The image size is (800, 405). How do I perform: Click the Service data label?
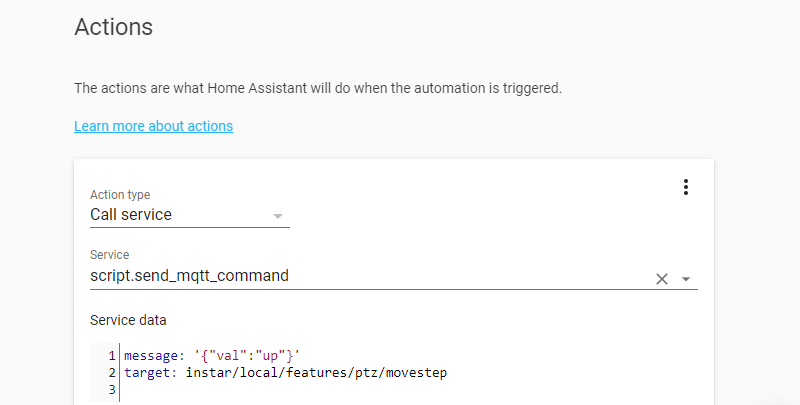128,320
